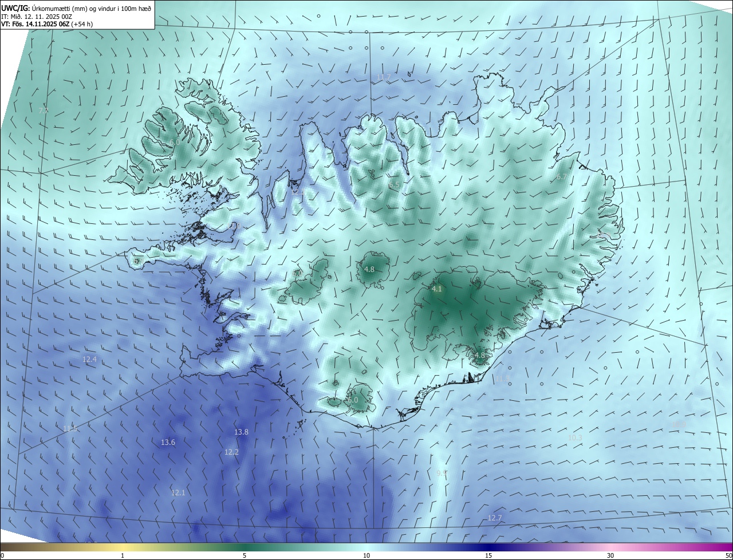The image size is (733, 560).
Task: Click the 'VT: Fös. 14.11.2025 06Z (+54 h)' line
Action: (48, 25)
